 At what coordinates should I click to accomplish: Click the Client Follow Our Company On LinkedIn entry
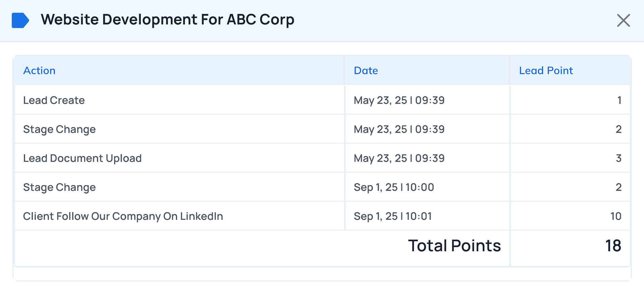click(x=123, y=216)
